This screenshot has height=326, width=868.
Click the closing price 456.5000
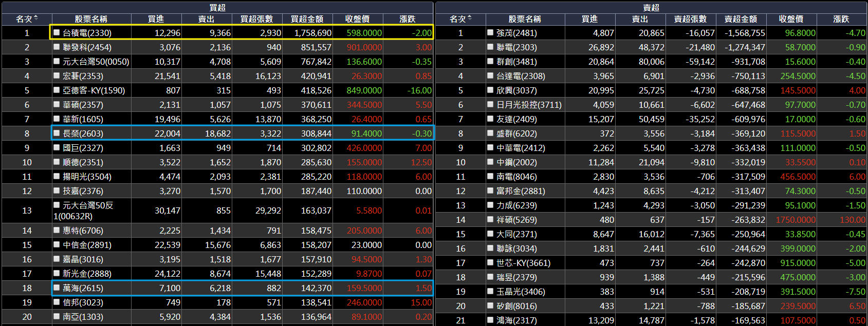click(x=798, y=177)
